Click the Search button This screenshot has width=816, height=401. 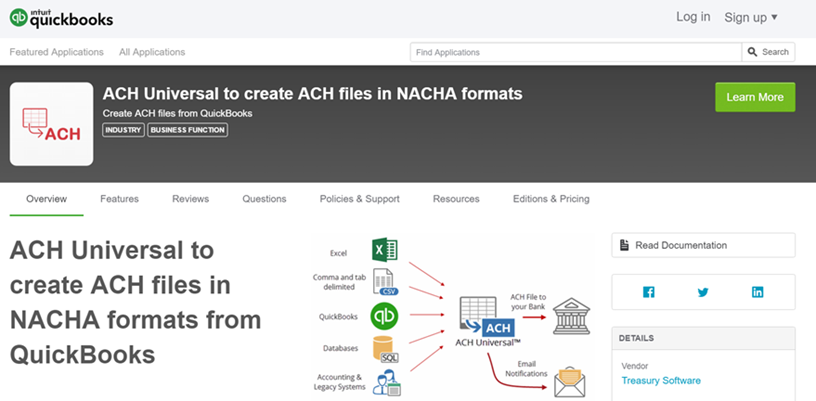[768, 52]
